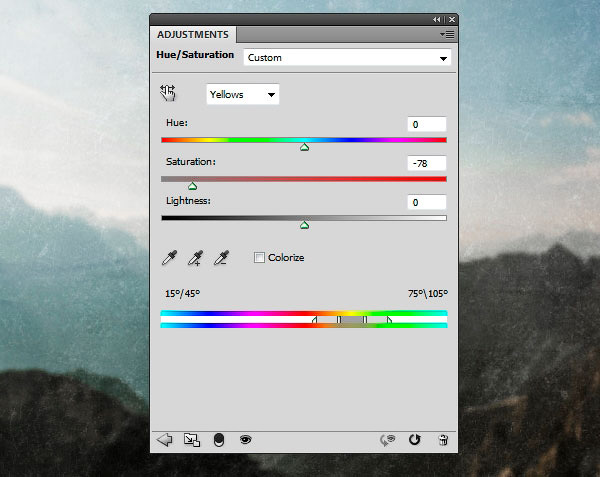Image resolution: width=600 pixels, height=477 pixels.
Task: Click the Lightness label
Action: (188, 201)
